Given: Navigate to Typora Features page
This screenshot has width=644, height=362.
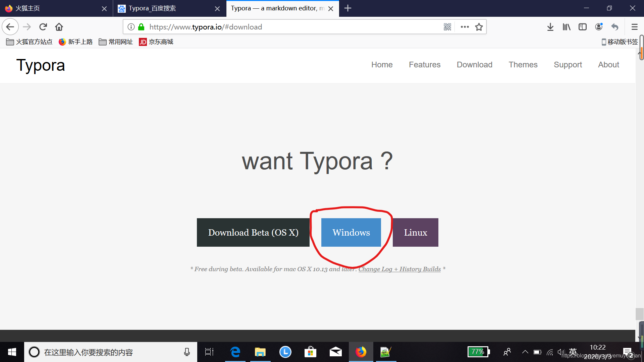Looking at the screenshot, I should 425,65.
